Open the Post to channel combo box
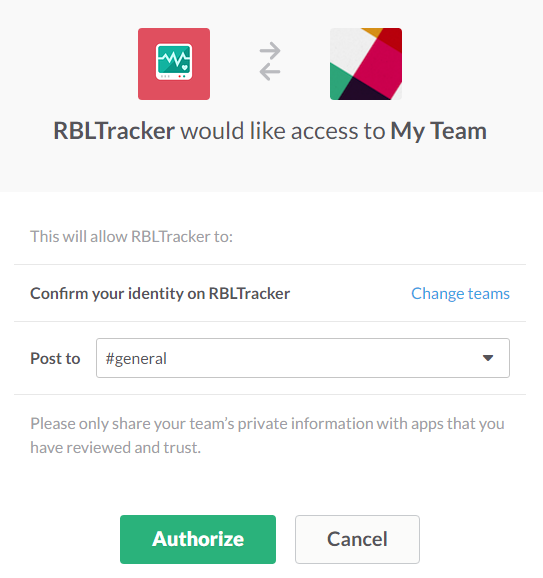 coord(303,358)
